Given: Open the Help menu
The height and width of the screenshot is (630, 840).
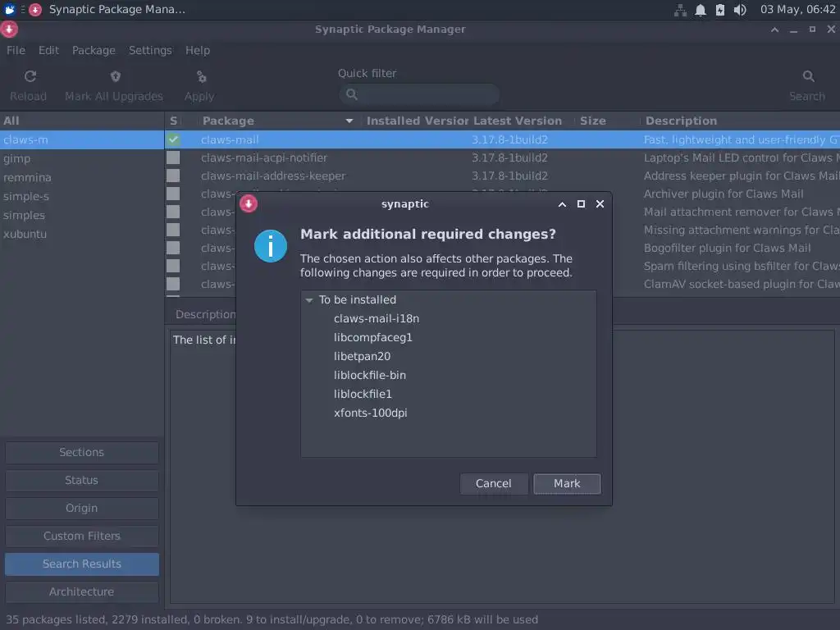Looking at the screenshot, I should click(x=198, y=50).
